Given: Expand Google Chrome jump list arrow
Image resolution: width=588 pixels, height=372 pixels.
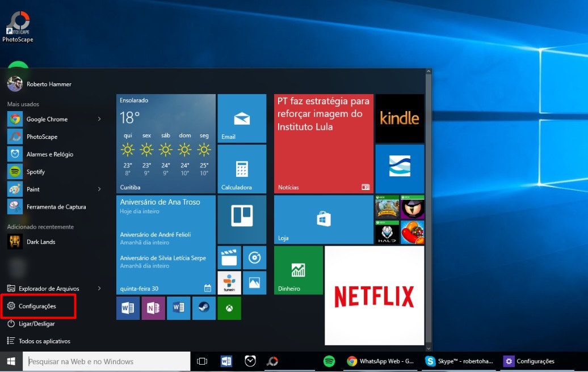Looking at the screenshot, I should coord(99,119).
